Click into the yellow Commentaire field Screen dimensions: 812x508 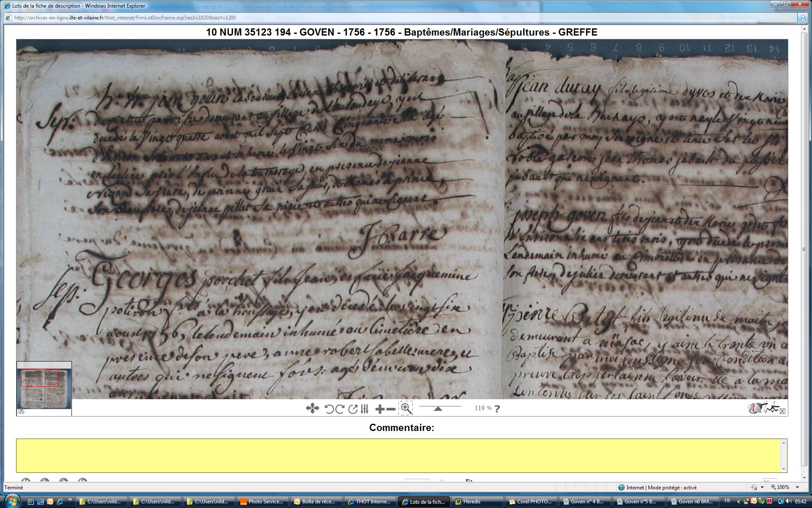398,455
